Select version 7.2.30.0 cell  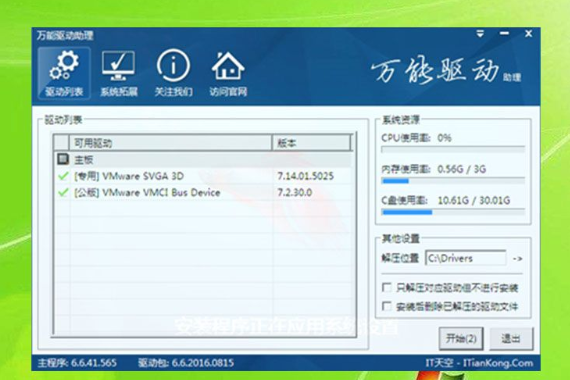294,192
